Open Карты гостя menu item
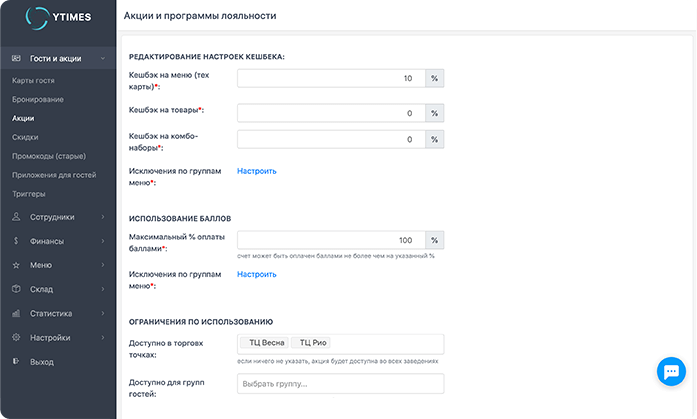697x419 pixels. [x=33, y=80]
